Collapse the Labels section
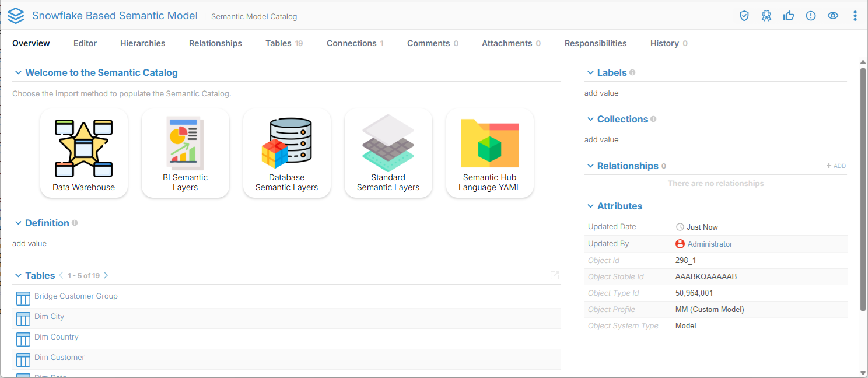The height and width of the screenshot is (378, 868). [x=590, y=73]
